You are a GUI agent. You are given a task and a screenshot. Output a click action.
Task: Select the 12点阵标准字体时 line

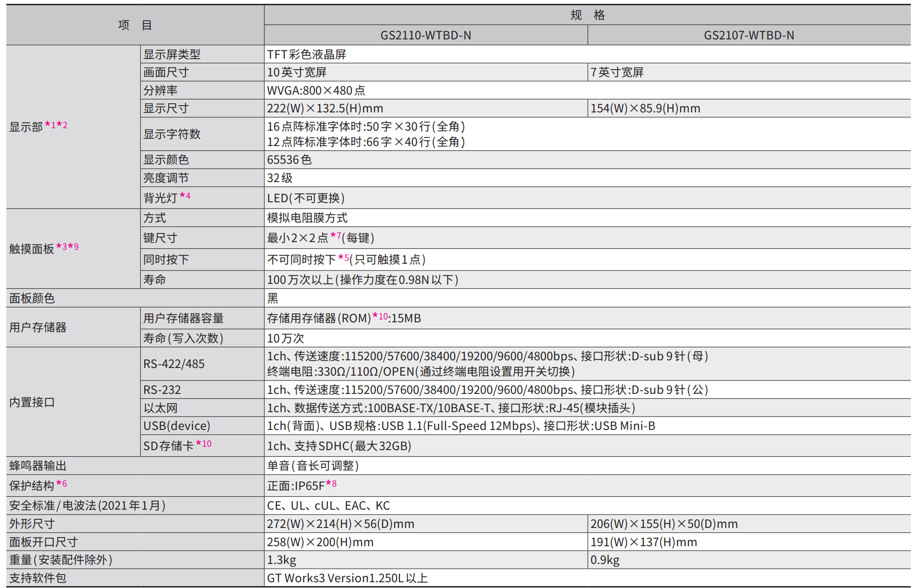[x=366, y=142]
